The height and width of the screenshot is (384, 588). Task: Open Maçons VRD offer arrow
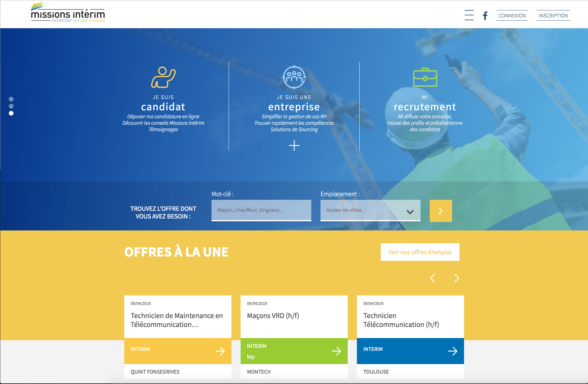[336, 351]
